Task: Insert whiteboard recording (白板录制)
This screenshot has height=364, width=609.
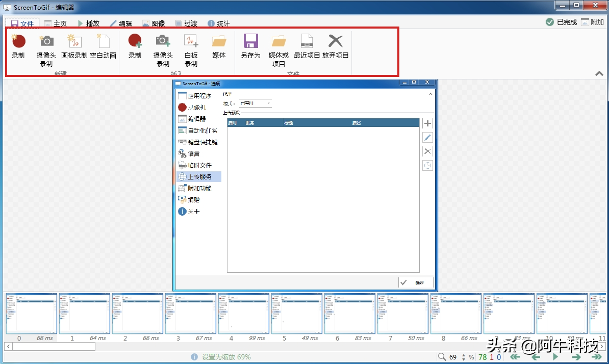Action: coord(191,50)
